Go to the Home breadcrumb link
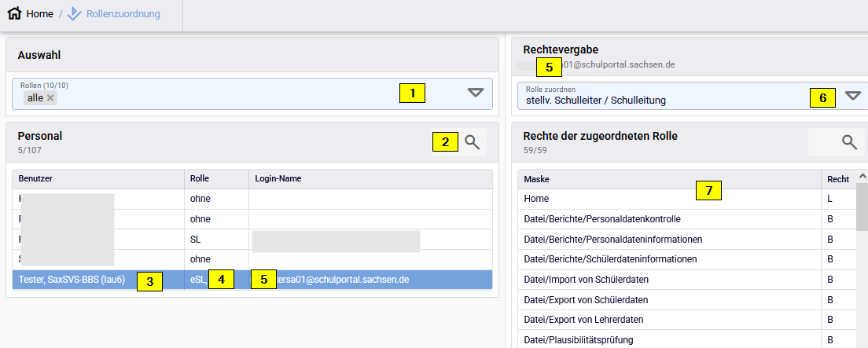 coord(41,14)
